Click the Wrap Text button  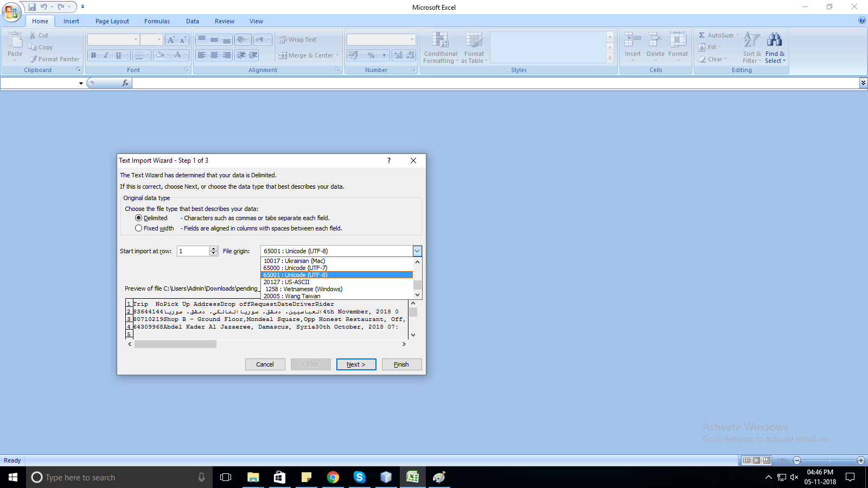(297, 40)
